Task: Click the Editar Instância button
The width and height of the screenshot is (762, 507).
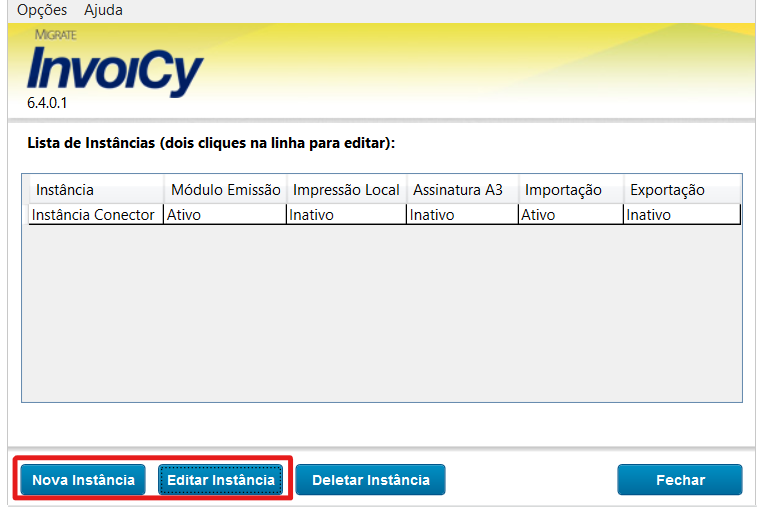Action: pyautogui.click(x=221, y=480)
